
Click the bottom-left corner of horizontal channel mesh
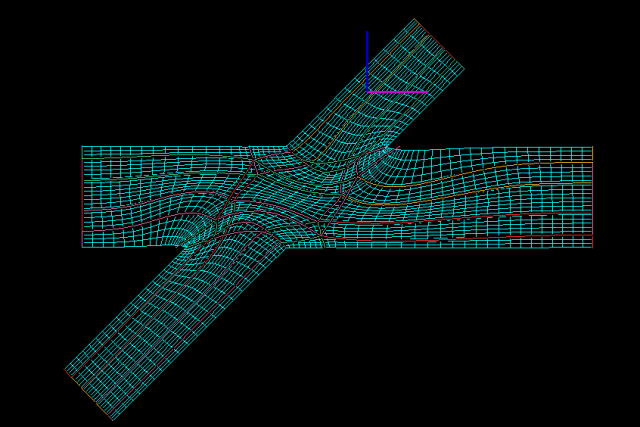point(82,247)
